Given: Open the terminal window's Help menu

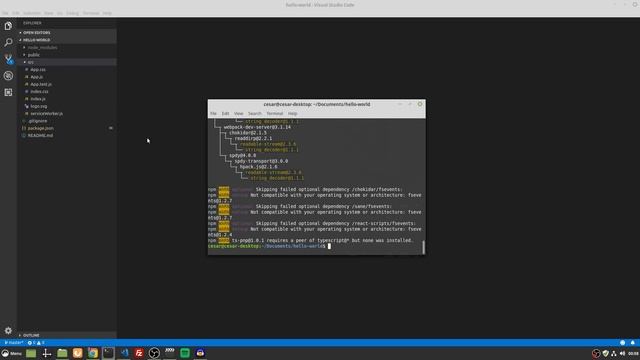Looking at the screenshot, I should click(x=292, y=113).
